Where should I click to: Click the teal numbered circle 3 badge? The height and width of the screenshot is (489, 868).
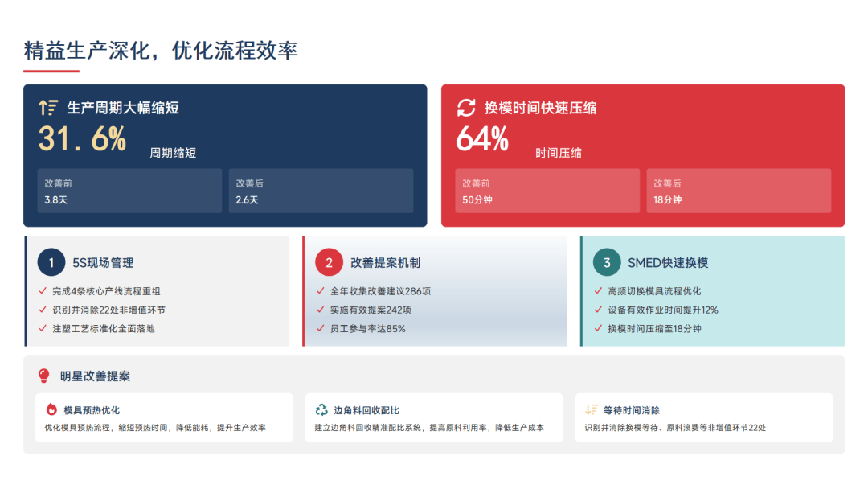pos(607,262)
